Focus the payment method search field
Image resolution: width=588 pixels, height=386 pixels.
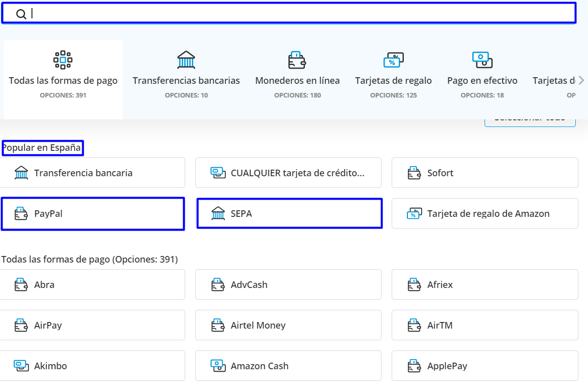click(294, 14)
